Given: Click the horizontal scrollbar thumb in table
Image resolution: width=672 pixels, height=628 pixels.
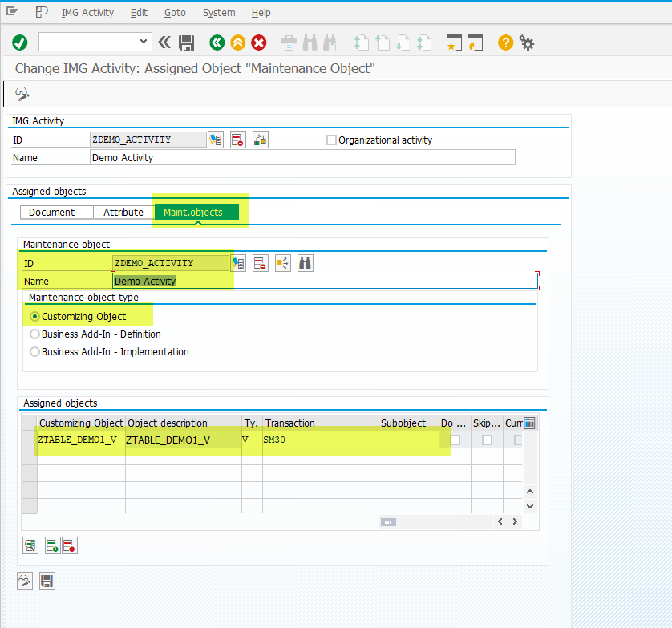Looking at the screenshot, I should 388,521.
